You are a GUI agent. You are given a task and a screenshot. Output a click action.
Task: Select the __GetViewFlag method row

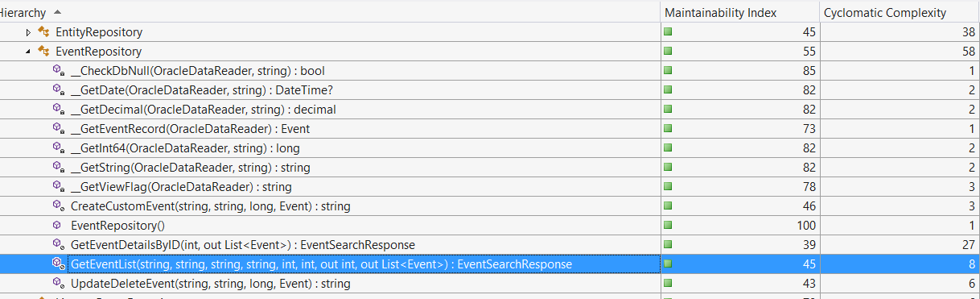490,187
